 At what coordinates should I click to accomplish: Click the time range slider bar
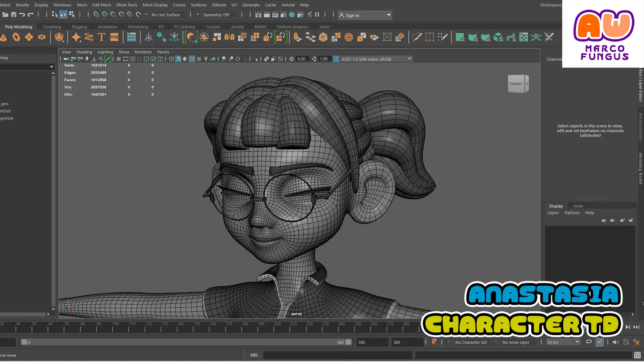185,342
